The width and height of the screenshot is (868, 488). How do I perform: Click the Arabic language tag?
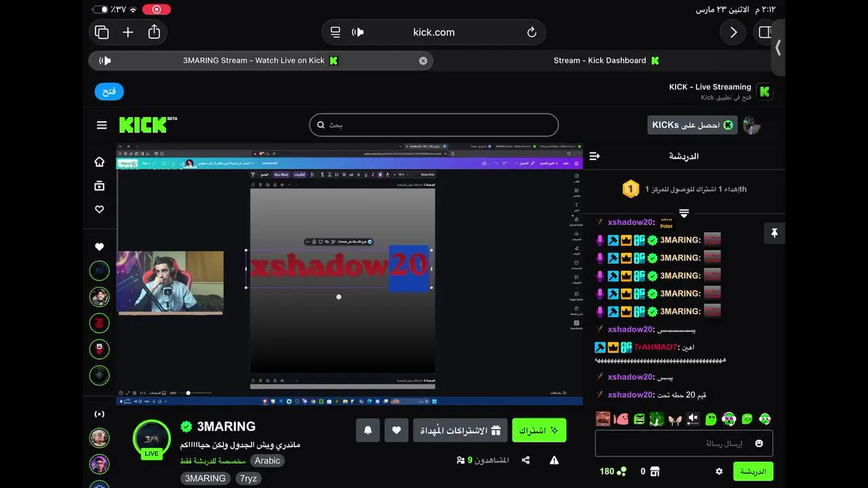(x=267, y=461)
